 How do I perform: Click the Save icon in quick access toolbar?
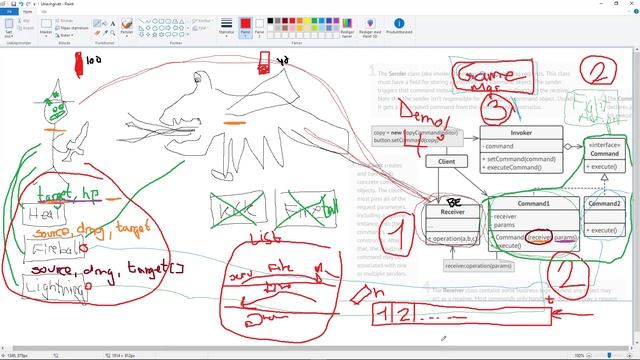(13, 4)
